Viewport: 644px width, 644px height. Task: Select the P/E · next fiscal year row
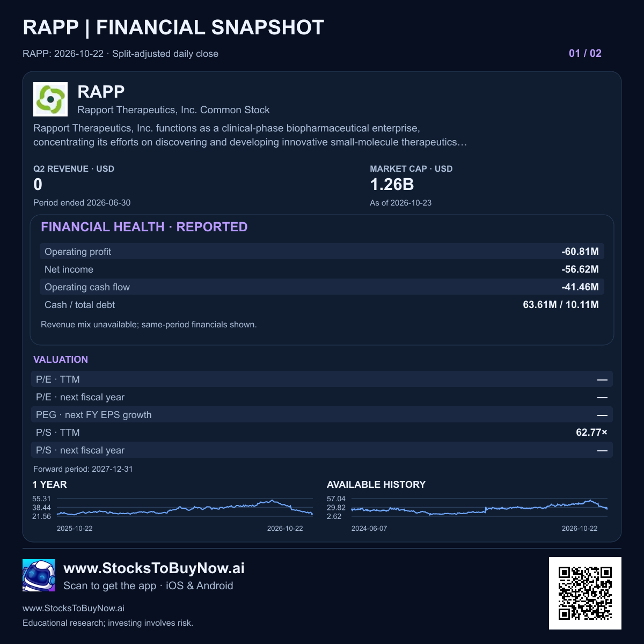click(322, 397)
